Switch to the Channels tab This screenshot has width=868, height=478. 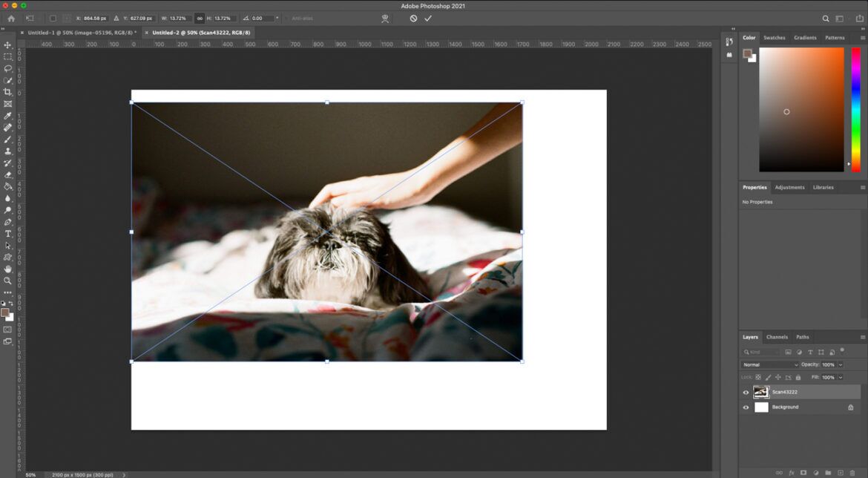(777, 337)
